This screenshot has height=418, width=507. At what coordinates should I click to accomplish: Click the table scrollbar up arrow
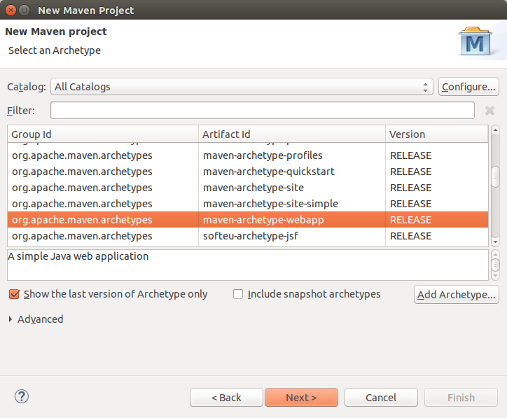[495, 130]
